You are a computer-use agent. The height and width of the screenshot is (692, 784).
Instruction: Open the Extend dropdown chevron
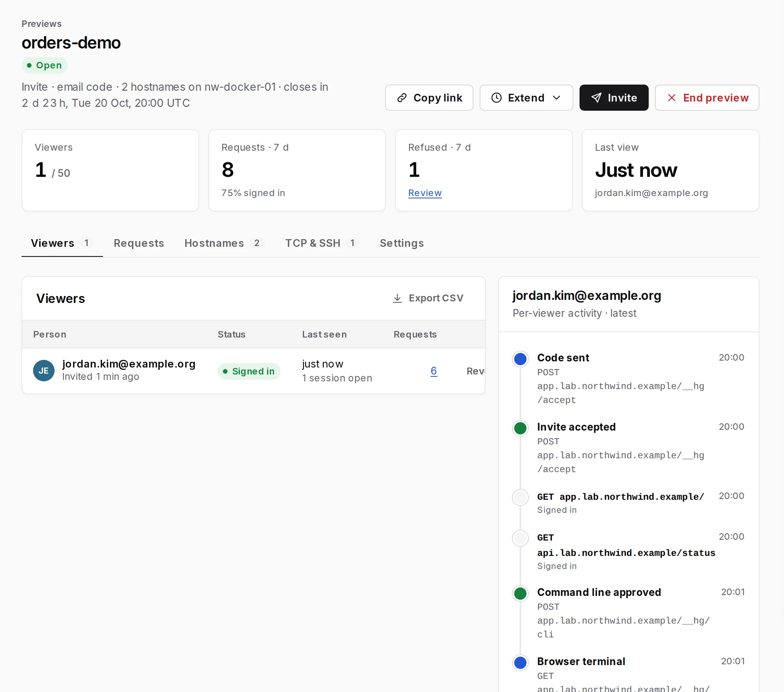coord(556,98)
